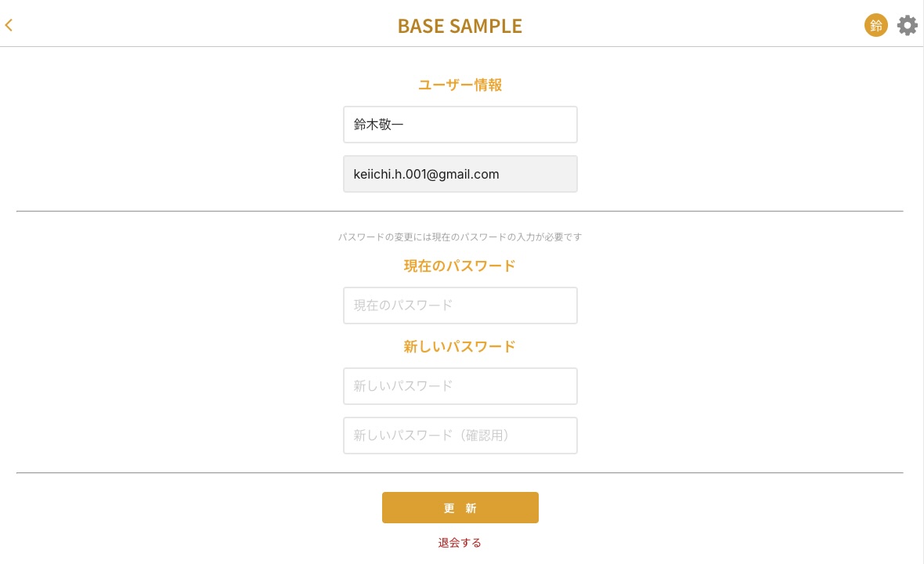
Task: Submit changes with the 更新 button
Action: point(460,508)
